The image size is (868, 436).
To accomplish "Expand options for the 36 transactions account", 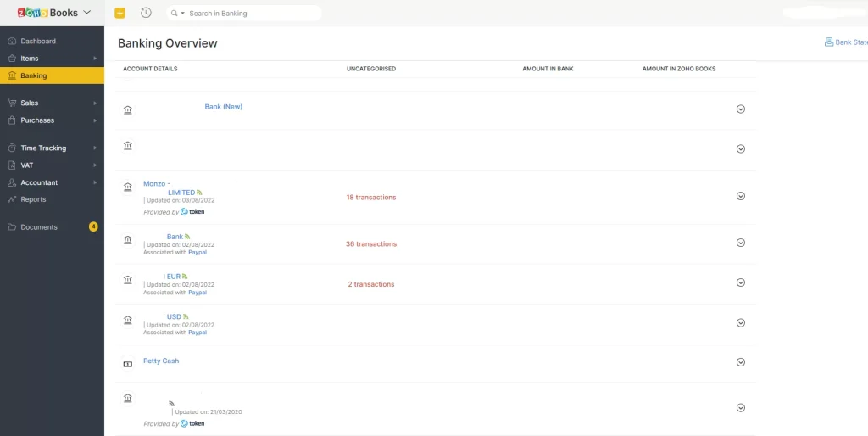I will tap(741, 243).
